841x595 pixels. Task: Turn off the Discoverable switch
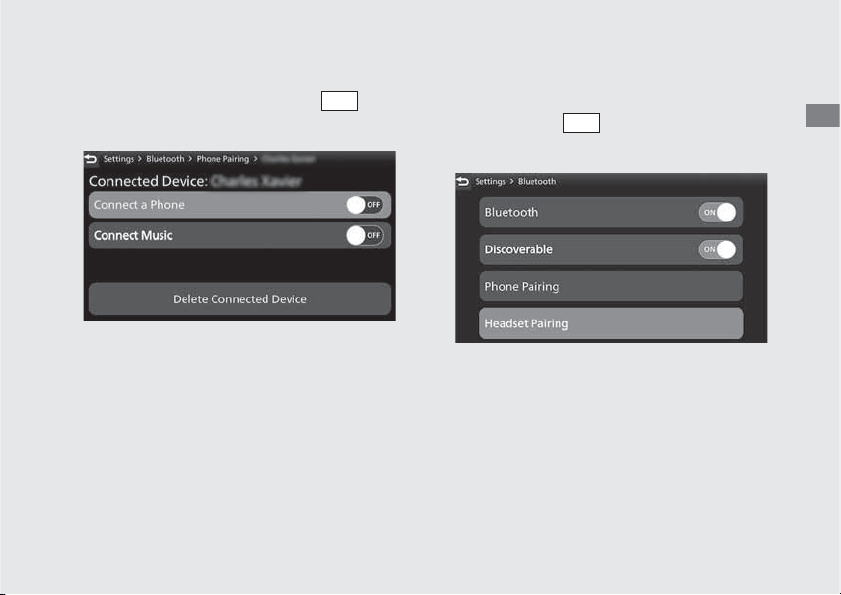717,249
